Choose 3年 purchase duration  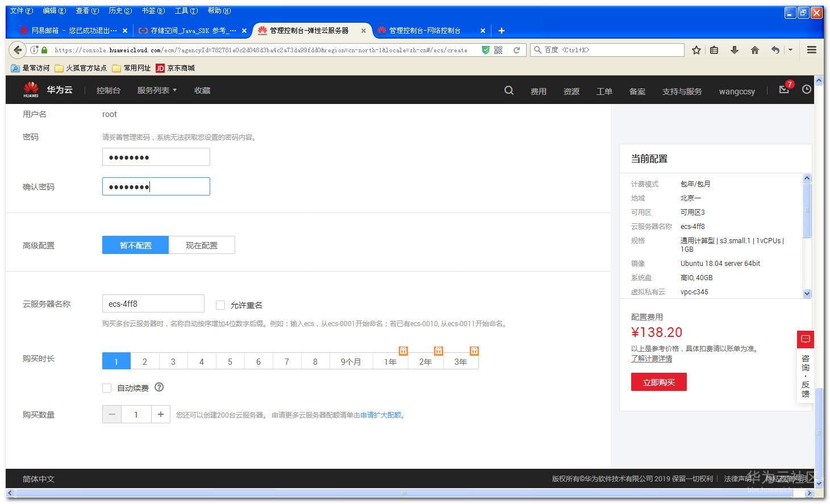pos(461,361)
